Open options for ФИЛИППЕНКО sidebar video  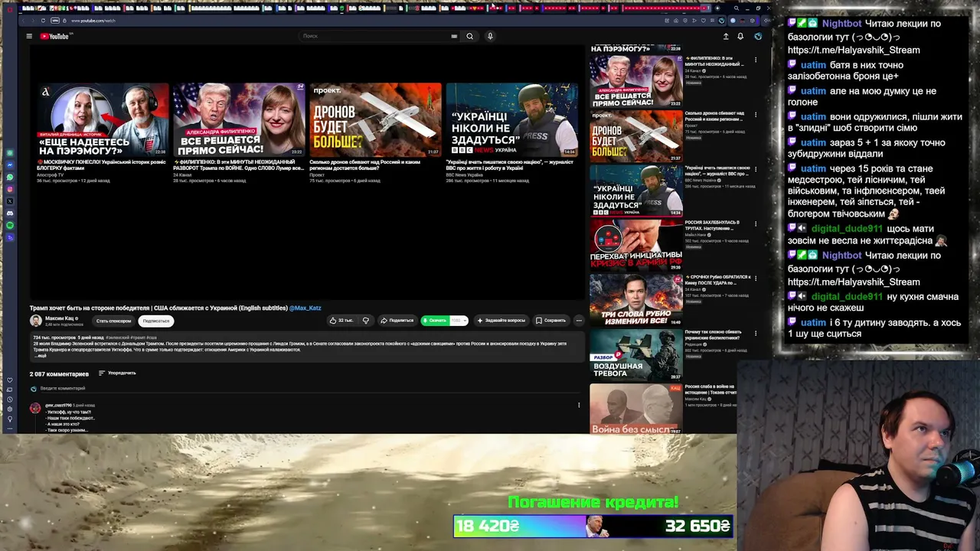756,60
